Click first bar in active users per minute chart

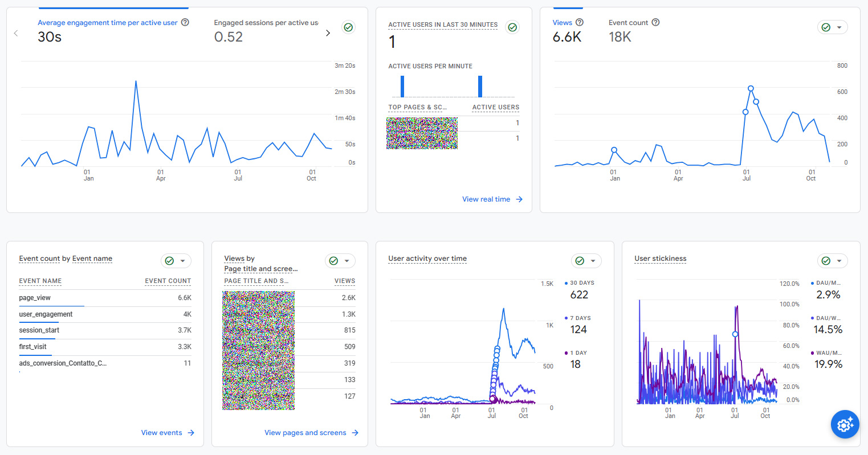click(x=402, y=87)
